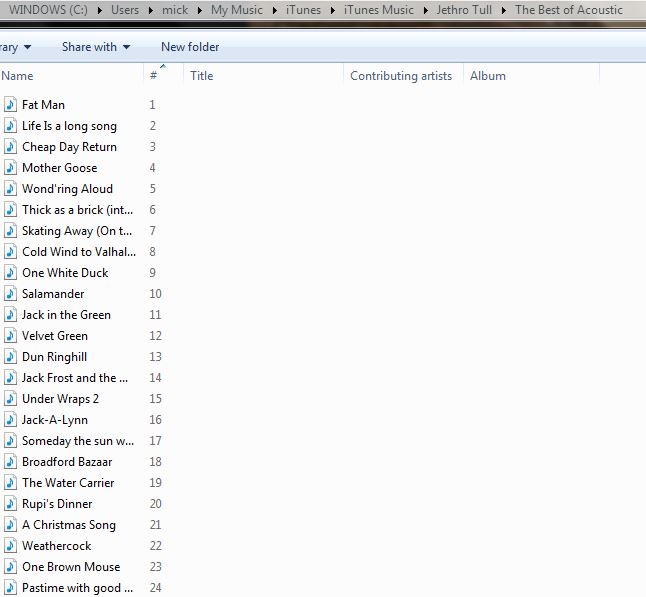Viewport: 646px width, 597px height.
Task: Click the music icon beside Velvet Green
Action: click(10, 336)
